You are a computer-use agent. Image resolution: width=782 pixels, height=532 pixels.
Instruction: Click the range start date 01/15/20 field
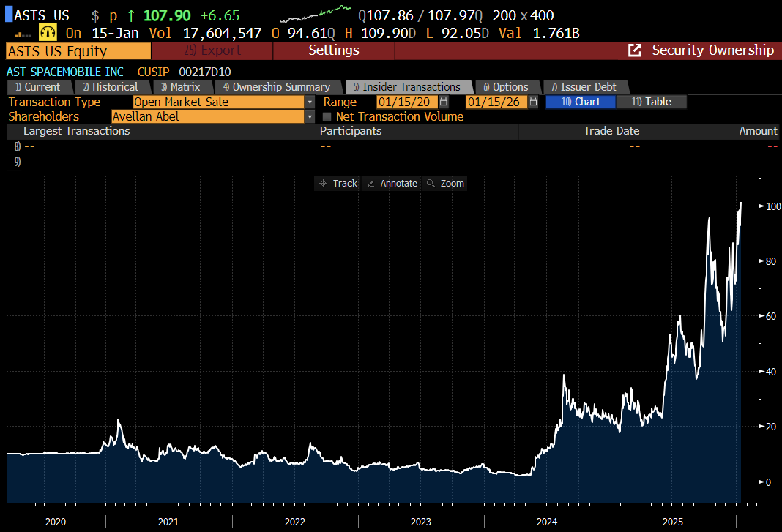[407, 102]
